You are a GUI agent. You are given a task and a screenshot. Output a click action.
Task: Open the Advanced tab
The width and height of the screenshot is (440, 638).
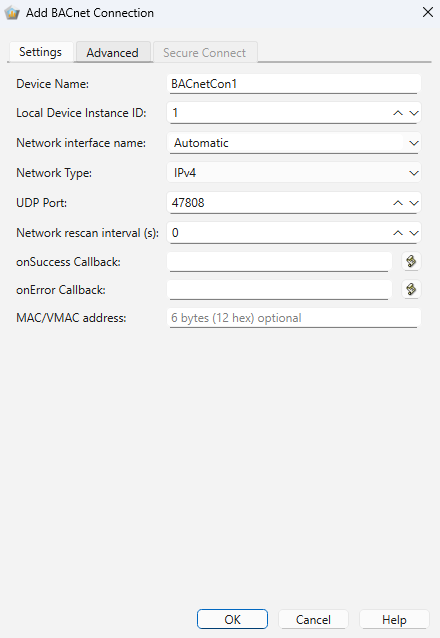(x=113, y=52)
